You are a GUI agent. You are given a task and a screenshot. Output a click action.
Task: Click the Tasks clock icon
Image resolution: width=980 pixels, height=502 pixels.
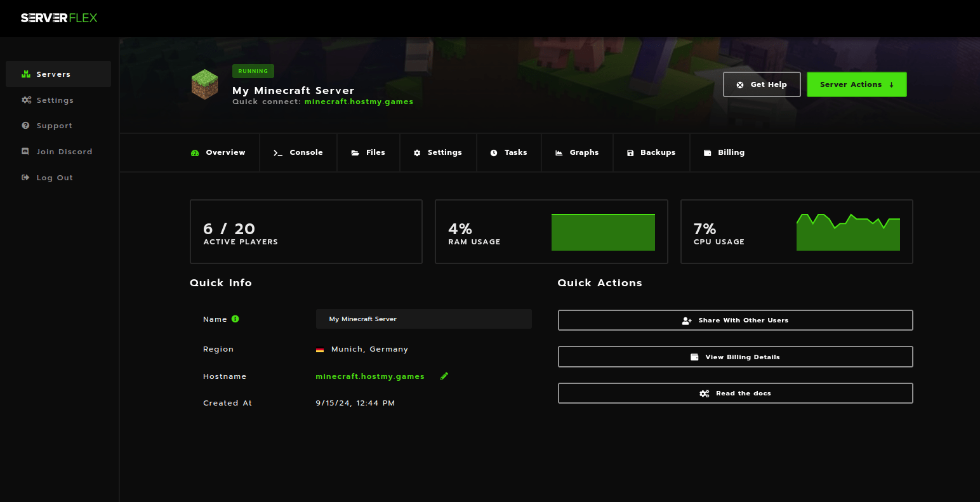tap(494, 153)
